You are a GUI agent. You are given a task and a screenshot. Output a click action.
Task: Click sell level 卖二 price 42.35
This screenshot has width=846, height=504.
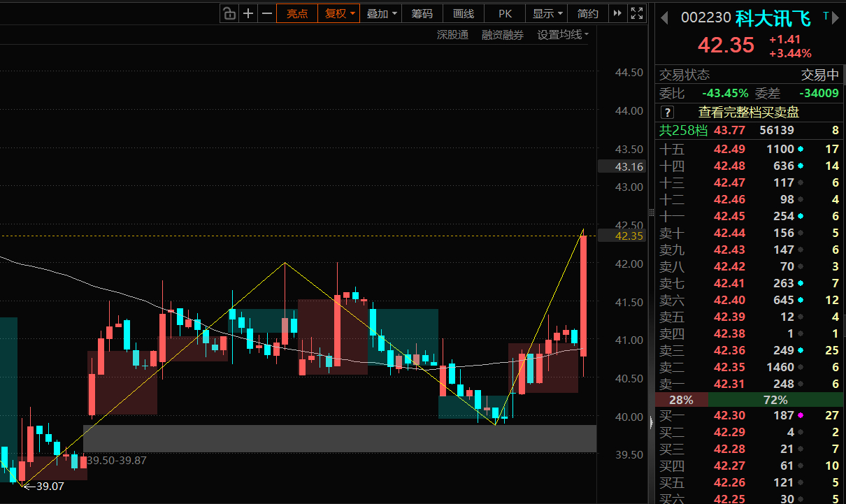729,367
